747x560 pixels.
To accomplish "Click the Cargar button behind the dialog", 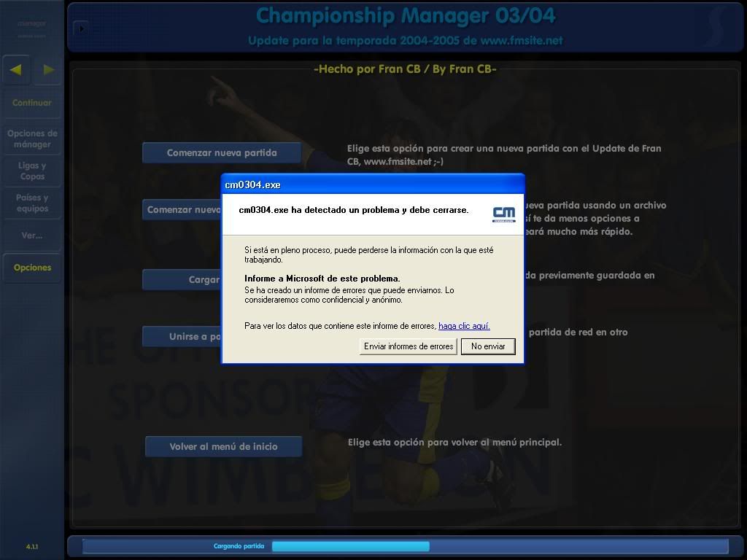I will click(182, 279).
